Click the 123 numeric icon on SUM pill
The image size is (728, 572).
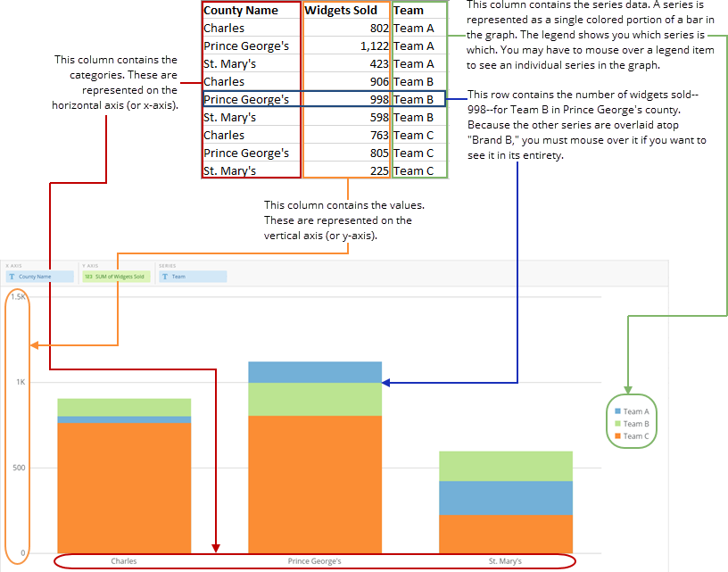(x=89, y=276)
